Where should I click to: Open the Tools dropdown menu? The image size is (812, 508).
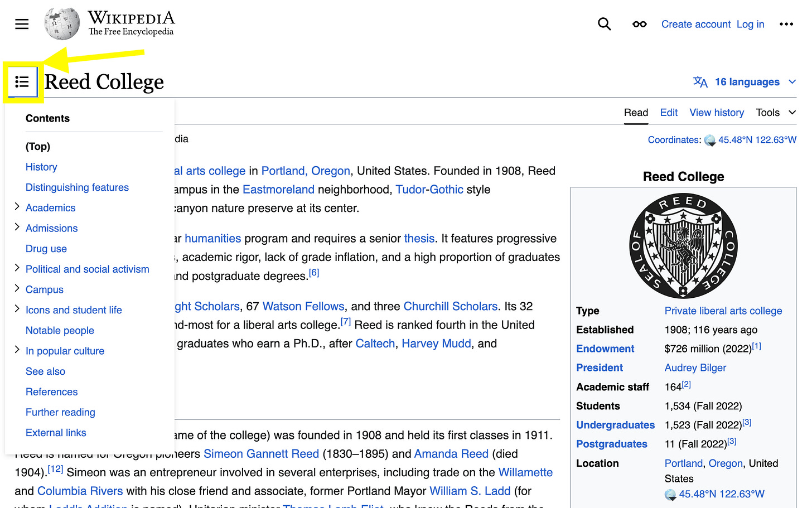[x=776, y=113]
